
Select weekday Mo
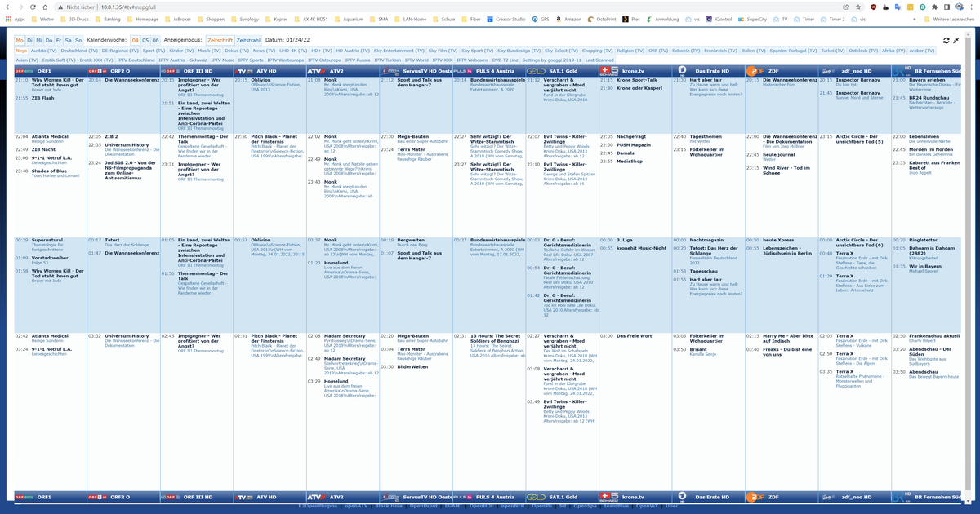[x=20, y=40]
